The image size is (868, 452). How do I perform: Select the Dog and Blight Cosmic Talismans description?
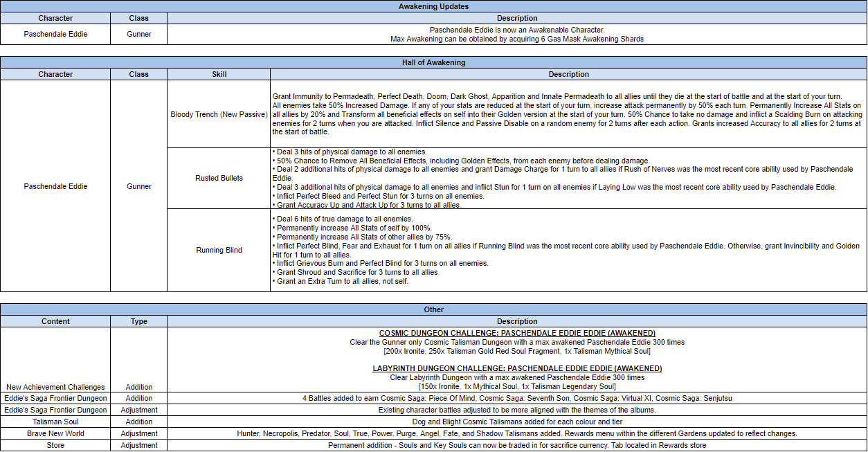[516, 422]
